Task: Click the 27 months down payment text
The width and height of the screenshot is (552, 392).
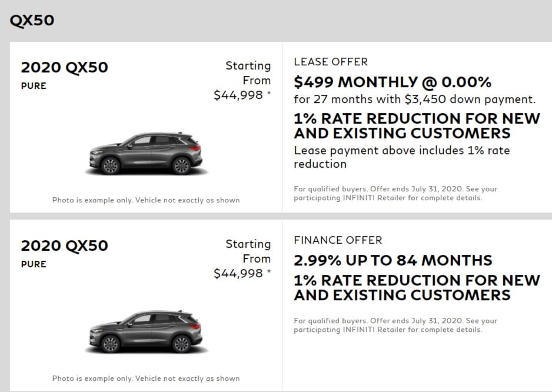Action: [415, 99]
